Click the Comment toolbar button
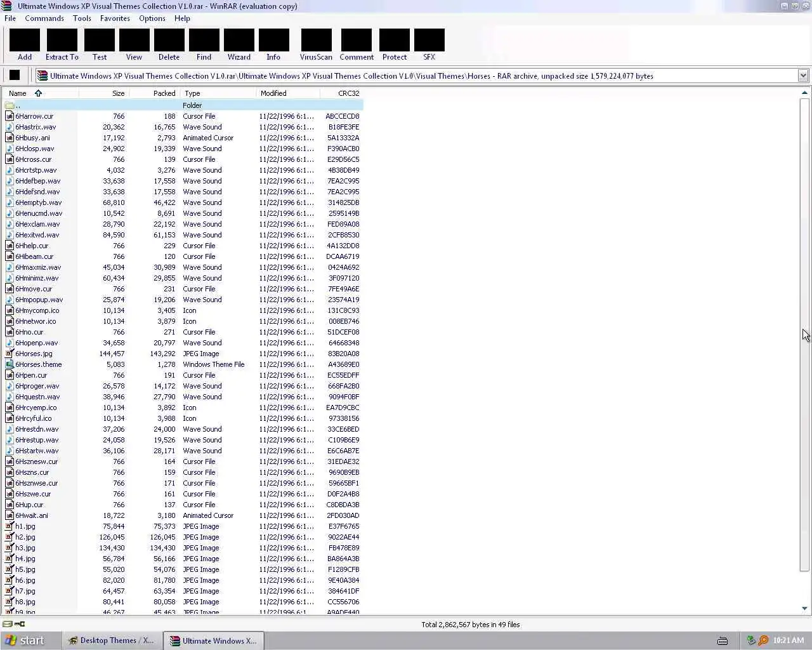This screenshot has width=812, height=650. [357, 44]
